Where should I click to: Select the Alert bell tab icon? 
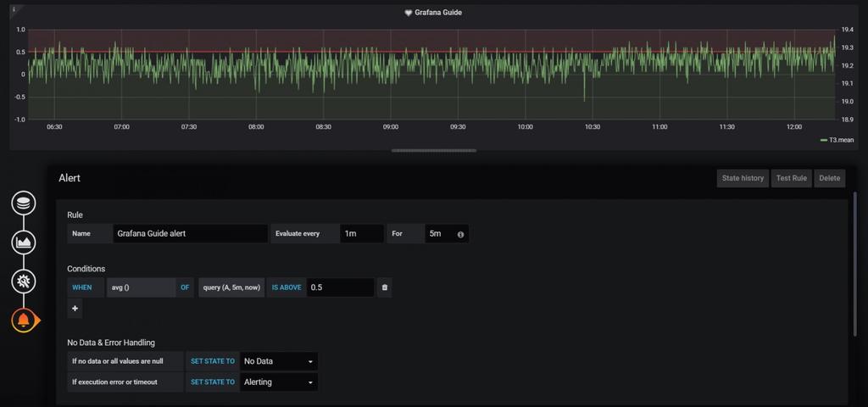(23, 320)
